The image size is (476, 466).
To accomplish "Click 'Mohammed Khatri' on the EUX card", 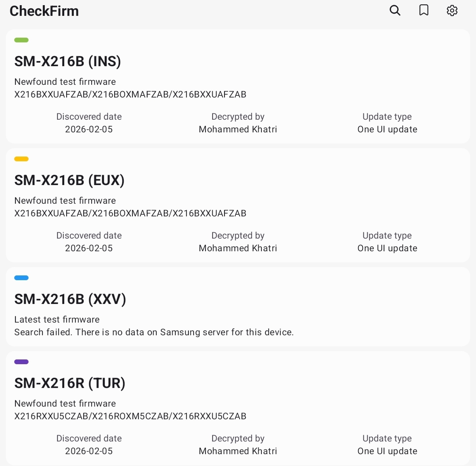I will pyautogui.click(x=238, y=248).
